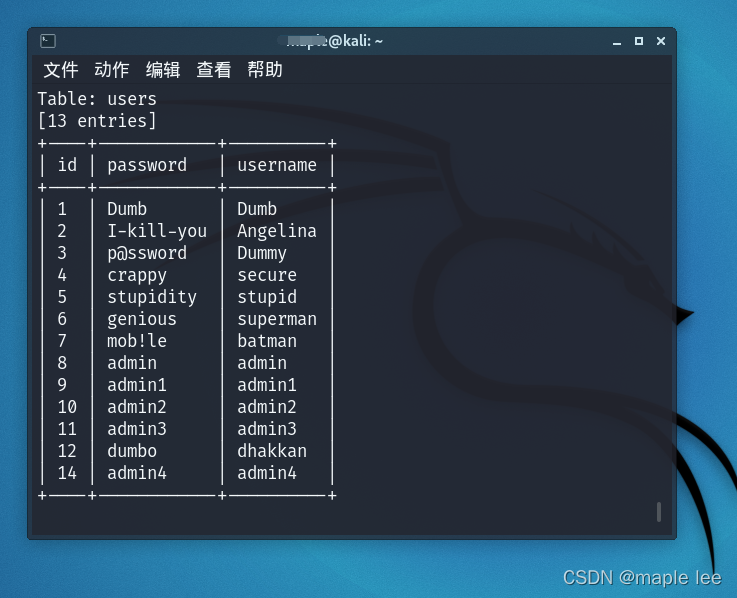Click the password in row id 14

[137, 473]
